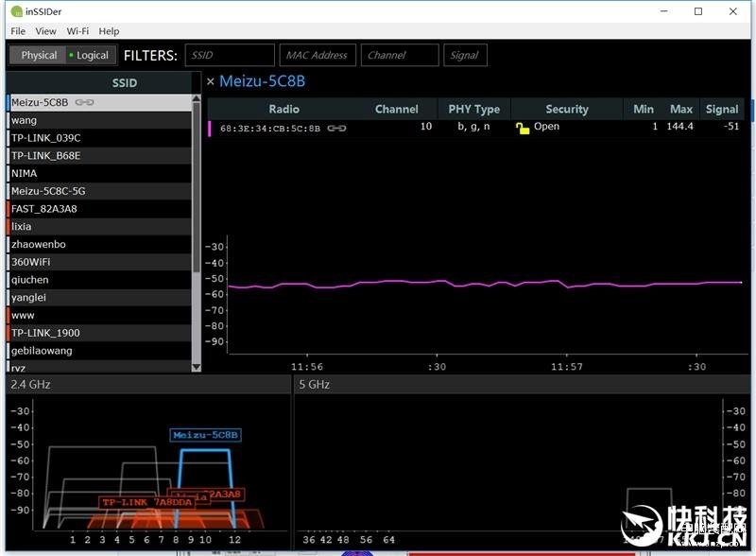This screenshot has height=556, width=756.
Task: Sort by Signal column header
Action: tap(722, 109)
